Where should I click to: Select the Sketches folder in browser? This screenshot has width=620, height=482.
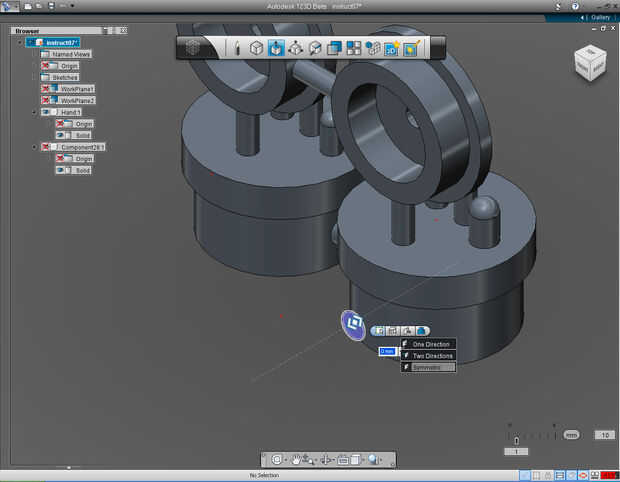coord(60,77)
